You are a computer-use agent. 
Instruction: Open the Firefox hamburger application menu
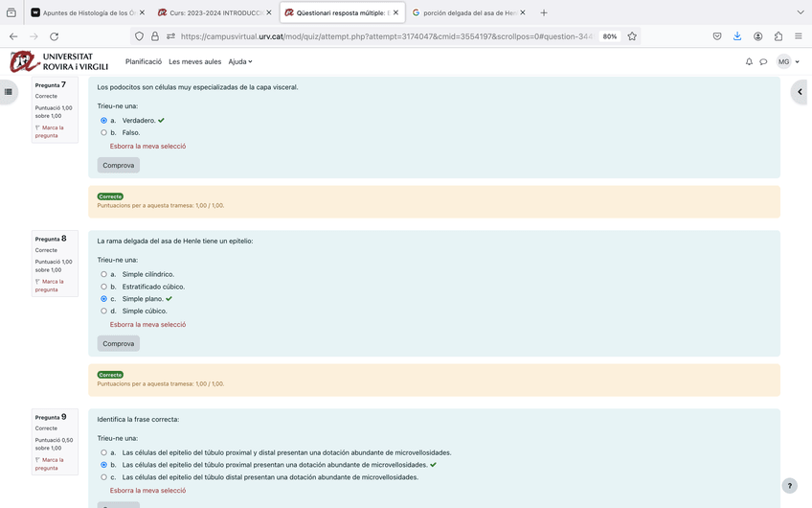[x=799, y=36]
